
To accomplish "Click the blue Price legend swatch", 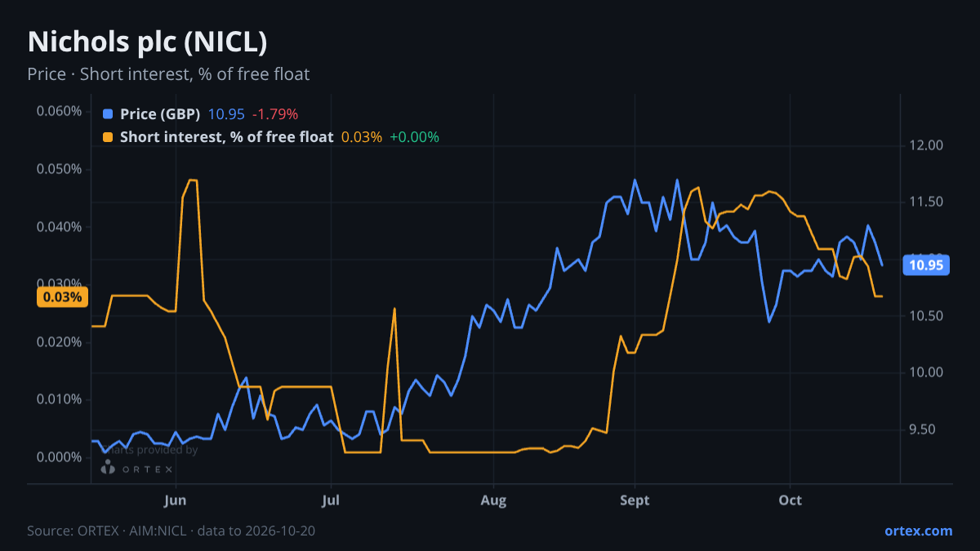I will [x=108, y=114].
